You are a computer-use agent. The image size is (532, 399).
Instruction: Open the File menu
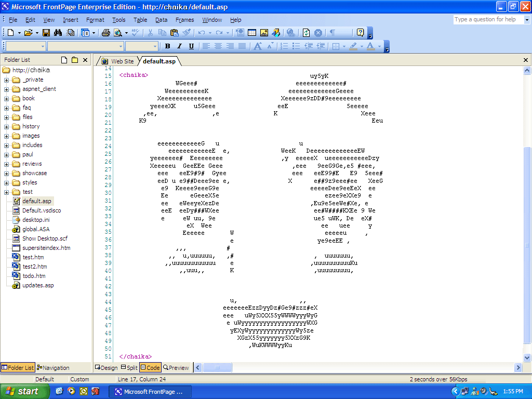coord(13,20)
